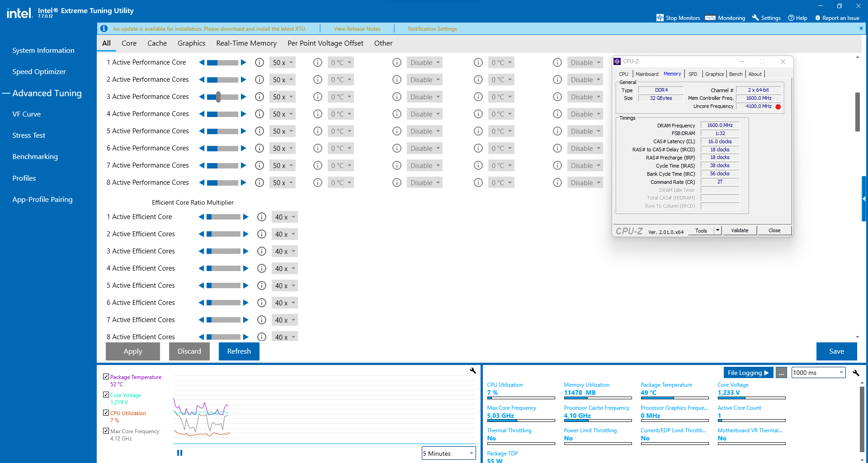Open 1 Active Performance Core 50 x dropdown
Viewport: 868px width, 463px height.
[283, 62]
